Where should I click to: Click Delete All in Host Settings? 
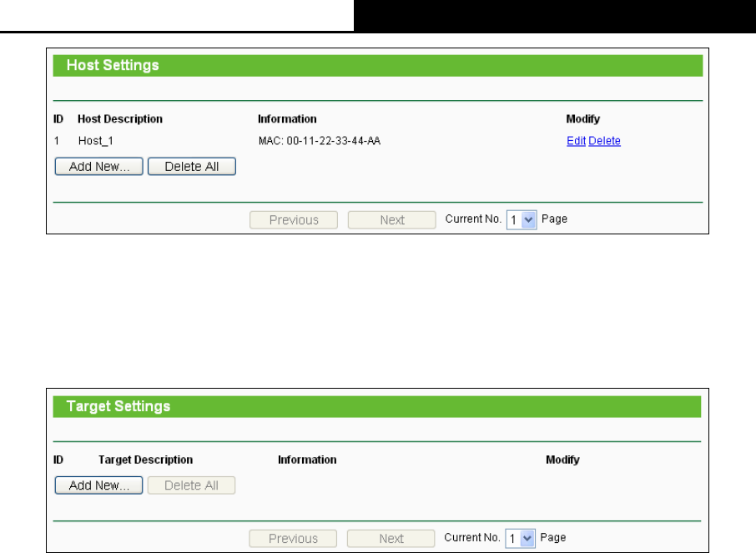[x=192, y=166]
